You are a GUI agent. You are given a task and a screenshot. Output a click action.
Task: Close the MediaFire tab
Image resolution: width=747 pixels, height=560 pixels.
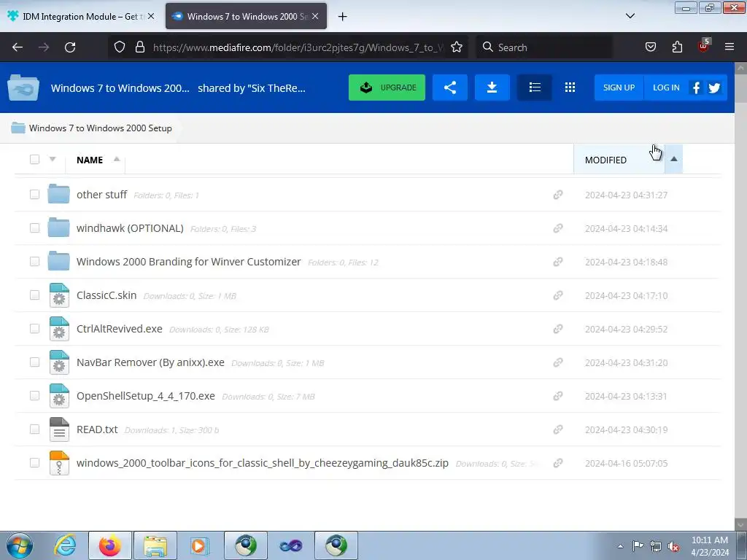click(x=315, y=17)
